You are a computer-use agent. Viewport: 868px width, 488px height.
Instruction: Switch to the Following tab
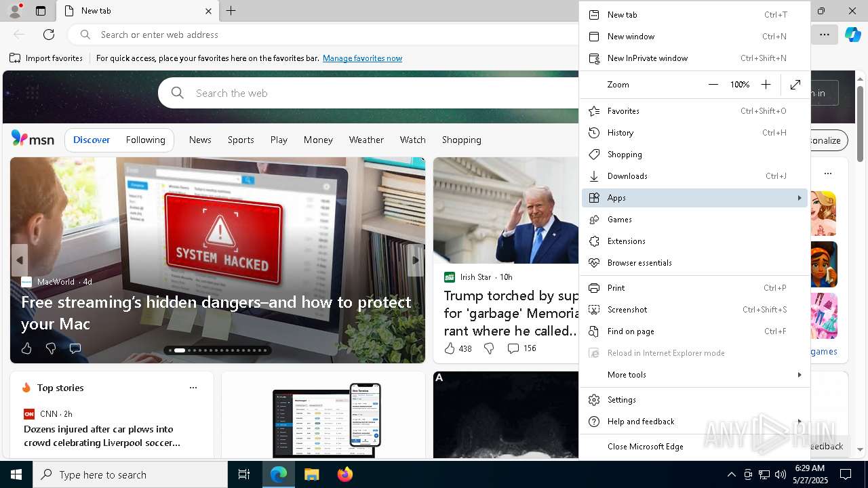coord(146,140)
